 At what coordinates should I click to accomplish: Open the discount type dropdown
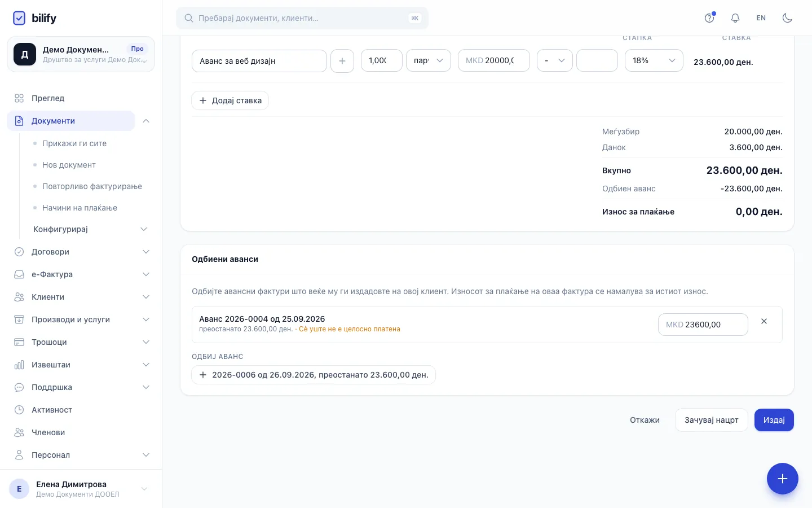pos(555,60)
